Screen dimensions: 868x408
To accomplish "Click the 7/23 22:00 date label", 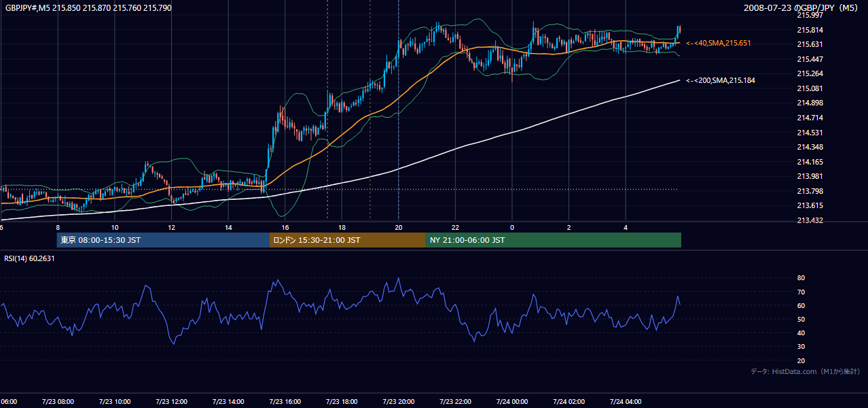I will click(x=455, y=402).
